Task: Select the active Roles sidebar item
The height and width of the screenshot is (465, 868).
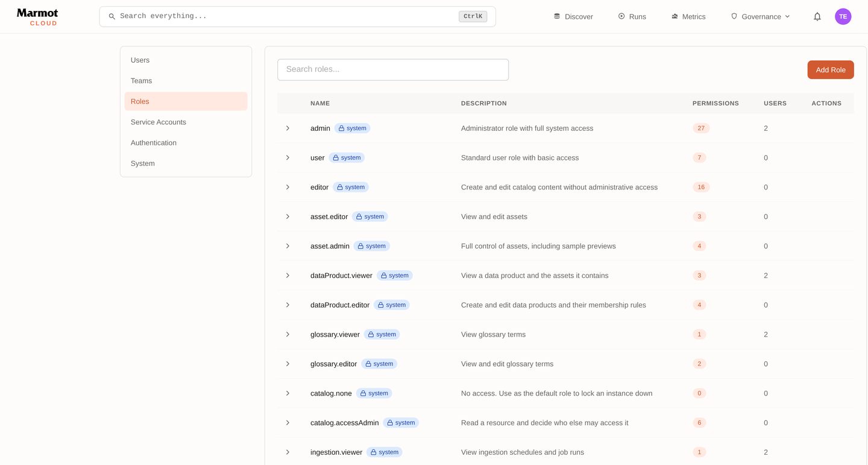Action: pyautogui.click(x=186, y=101)
